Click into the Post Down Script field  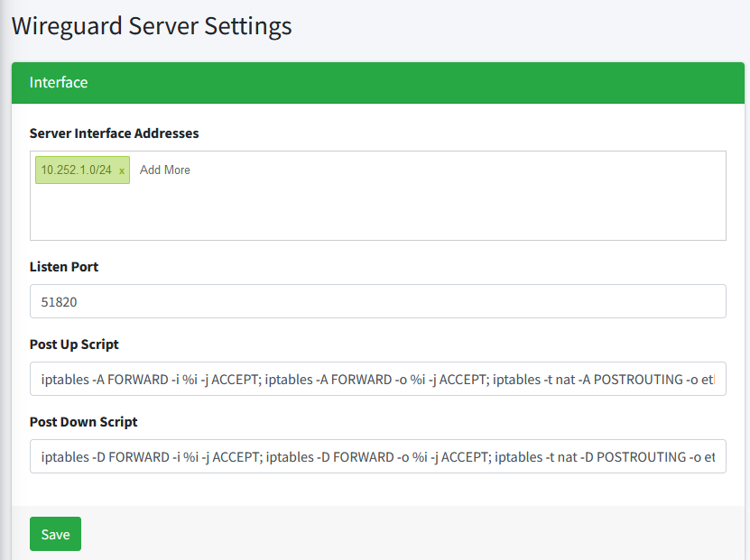coord(378,456)
